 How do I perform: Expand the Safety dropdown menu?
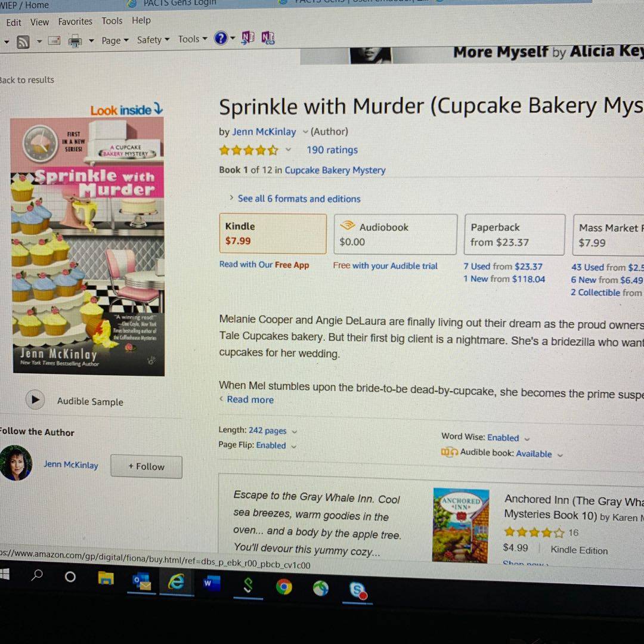[153, 40]
